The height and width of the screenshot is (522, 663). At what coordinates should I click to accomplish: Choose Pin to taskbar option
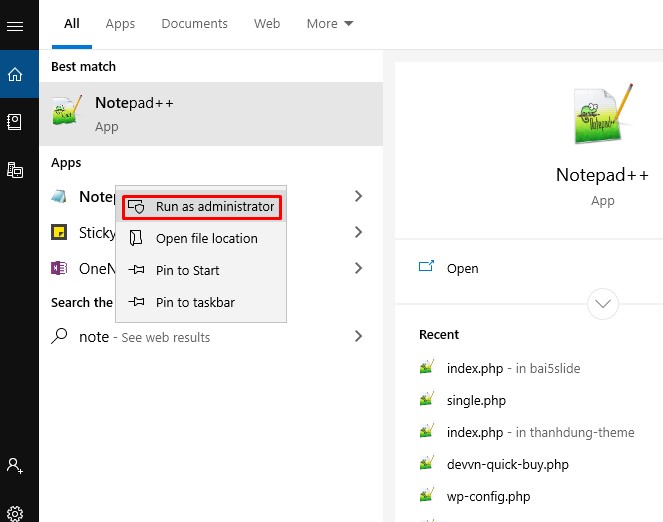point(195,302)
